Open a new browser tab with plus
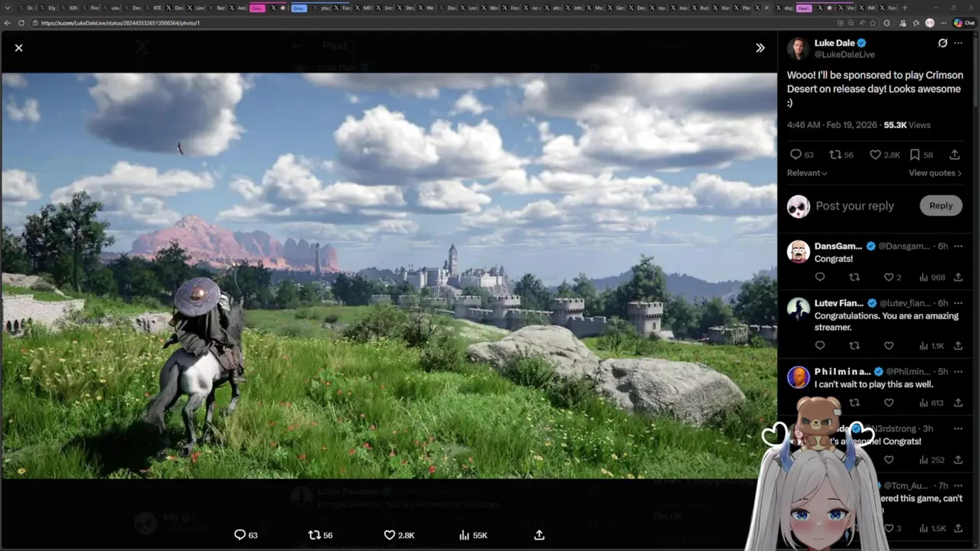The width and height of the screenshot is (980, 551). tap(905, 8)
